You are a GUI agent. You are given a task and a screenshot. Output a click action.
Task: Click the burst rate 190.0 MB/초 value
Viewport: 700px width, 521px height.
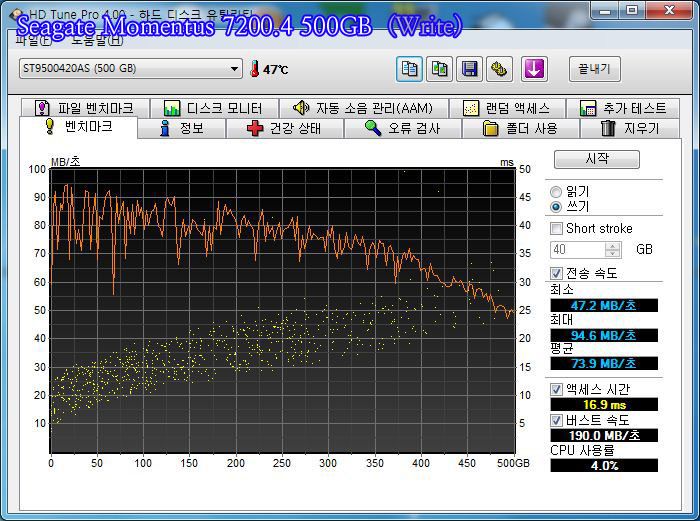[604, 435]
